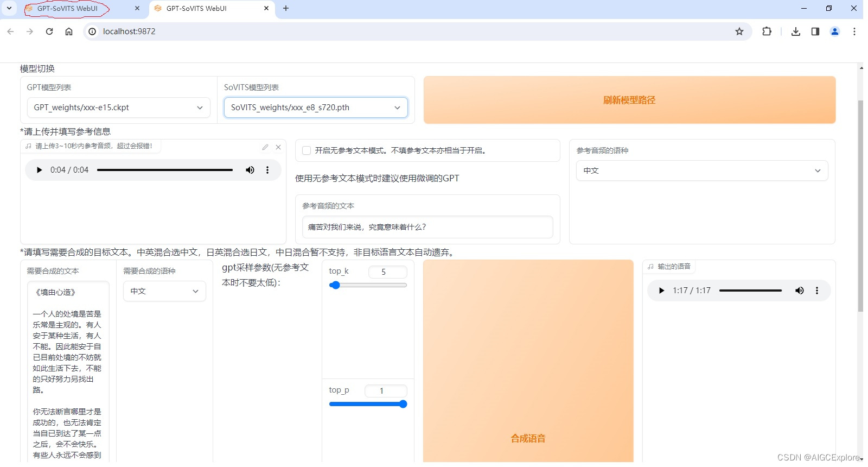
Task: Switch to the second GPT-SoVITS WebUI tab
Action: (x=212, y=9)
